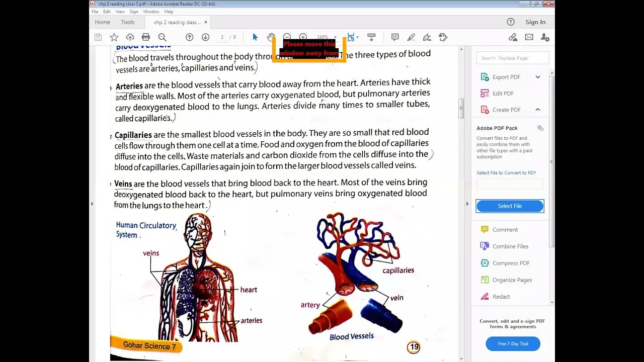Click the Sign In link

pos(535,22)
